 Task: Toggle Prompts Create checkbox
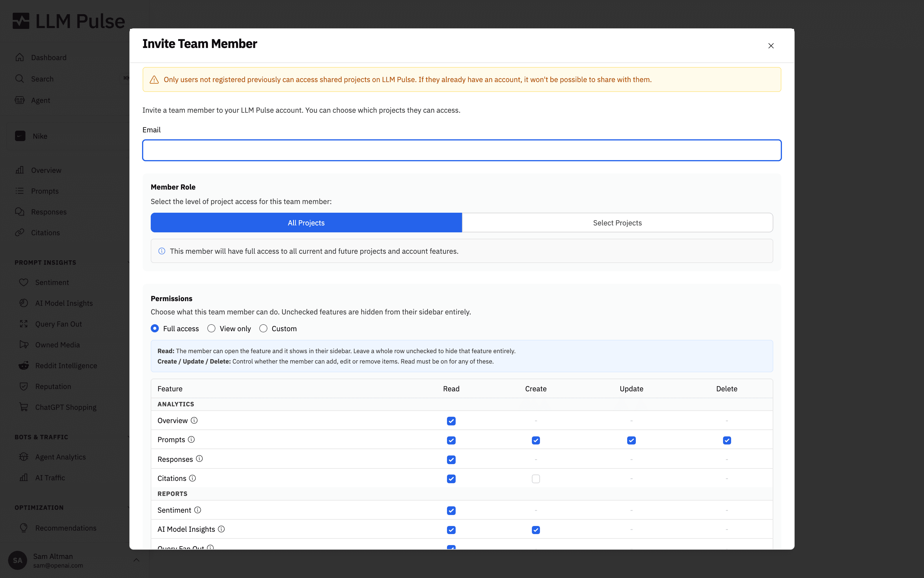coord(536,440)
